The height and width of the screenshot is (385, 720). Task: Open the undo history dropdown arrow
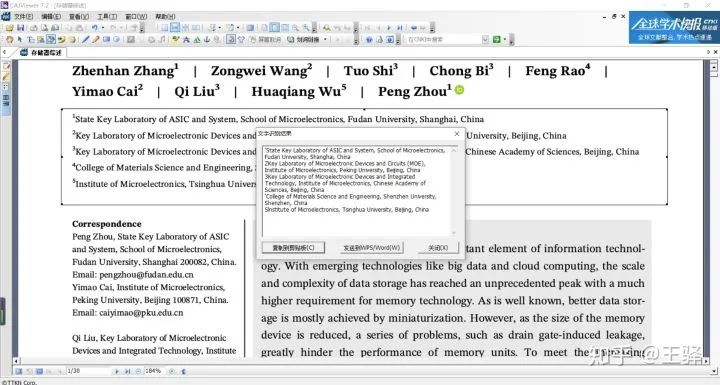pyautogui.click(x=103, y=28)
